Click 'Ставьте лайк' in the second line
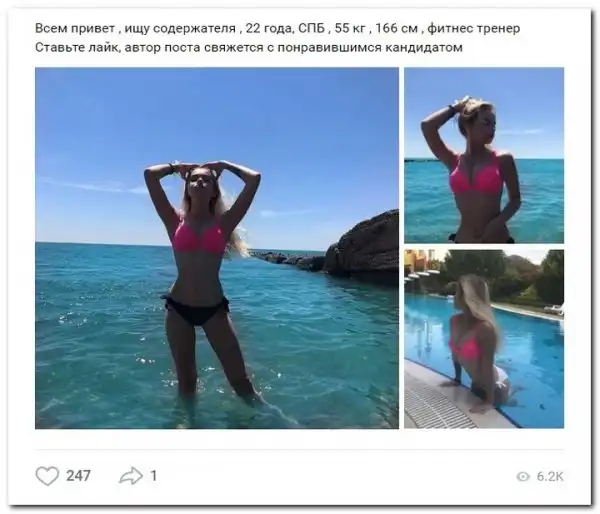This screenshot has height=514, width=600. point(76,48)
